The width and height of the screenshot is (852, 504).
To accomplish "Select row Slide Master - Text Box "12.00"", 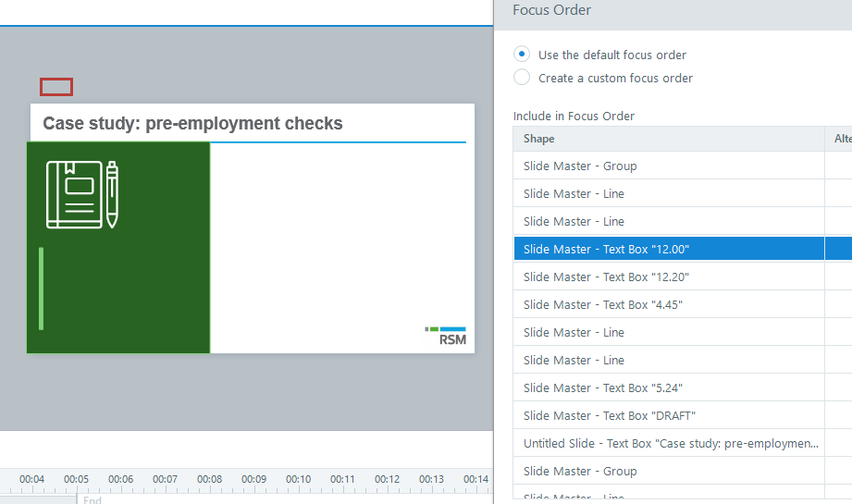I will pos(669,249).
